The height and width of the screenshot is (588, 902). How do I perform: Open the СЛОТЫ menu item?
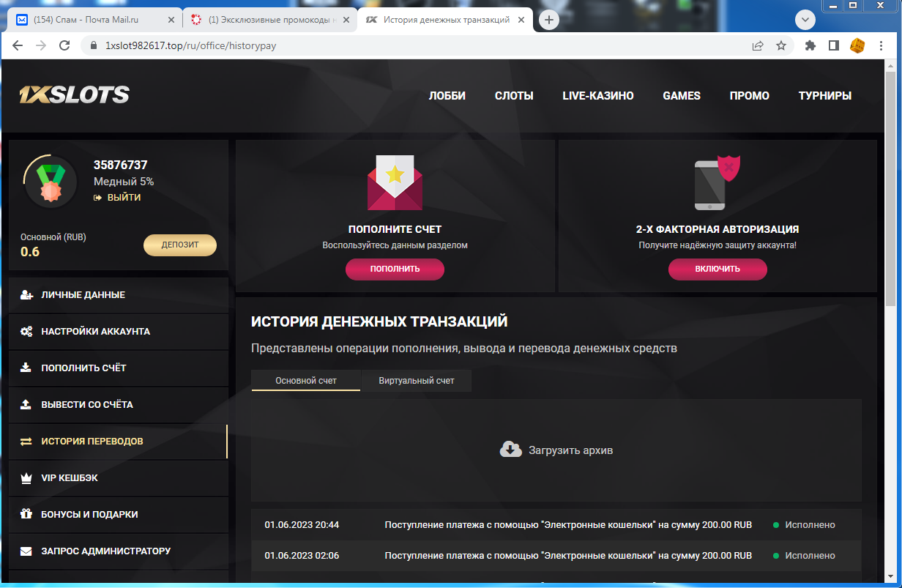[514, 96]
